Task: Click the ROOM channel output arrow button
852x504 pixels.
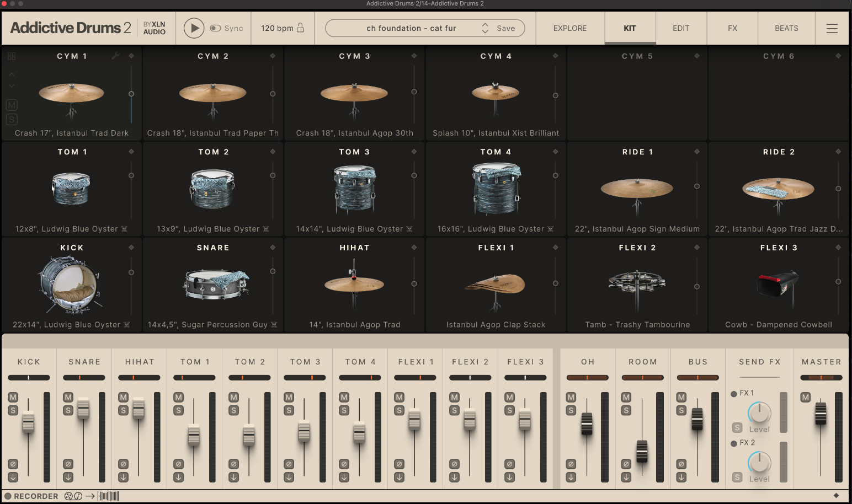Action: pos(626,478)
